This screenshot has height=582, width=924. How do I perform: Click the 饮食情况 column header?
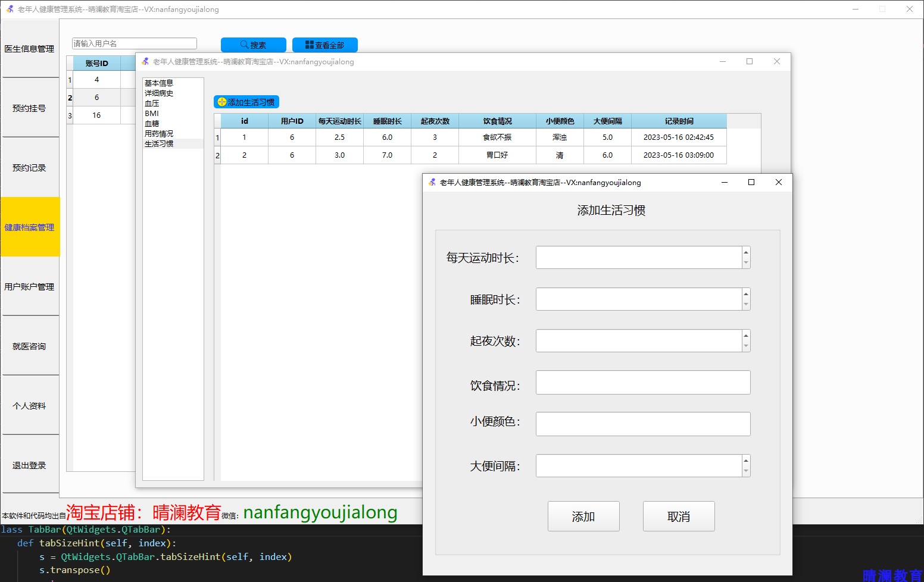click(x=497, y=121)
